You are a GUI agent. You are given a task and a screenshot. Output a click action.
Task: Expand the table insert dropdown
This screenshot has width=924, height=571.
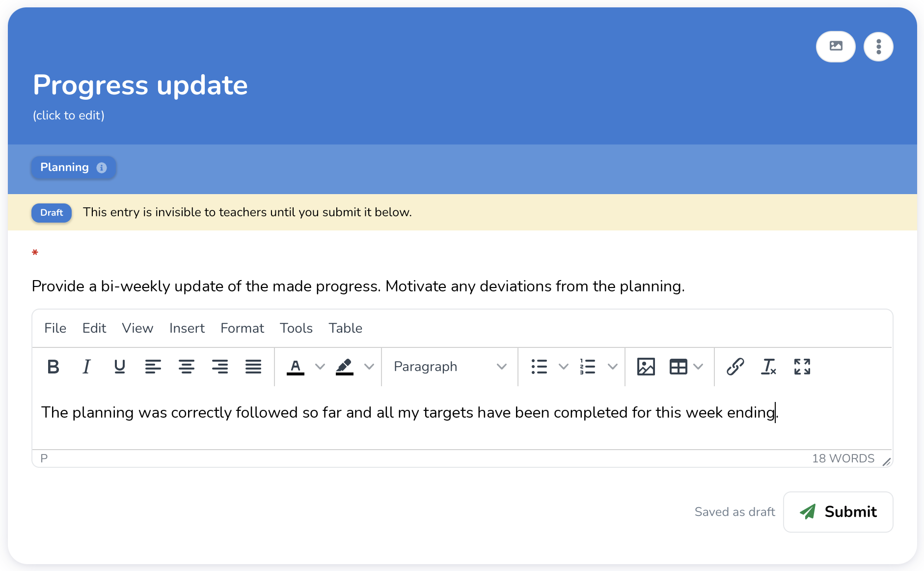pyautogui.click(x=698, y=367)
